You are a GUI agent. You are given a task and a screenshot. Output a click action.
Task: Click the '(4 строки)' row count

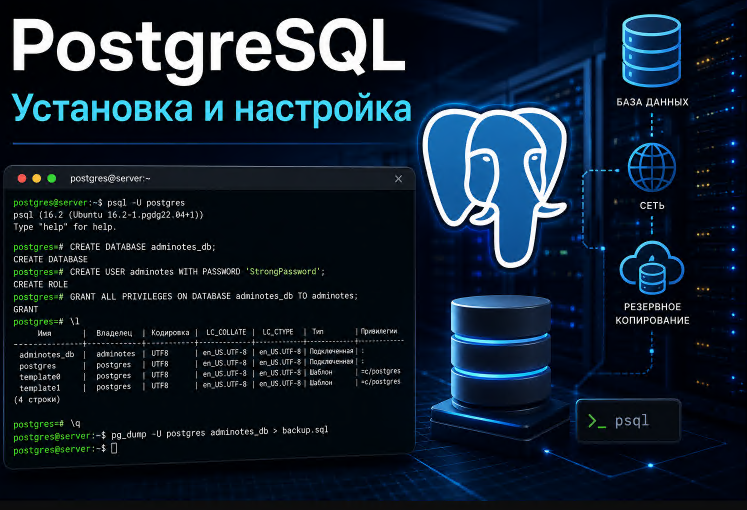(37, 400)
